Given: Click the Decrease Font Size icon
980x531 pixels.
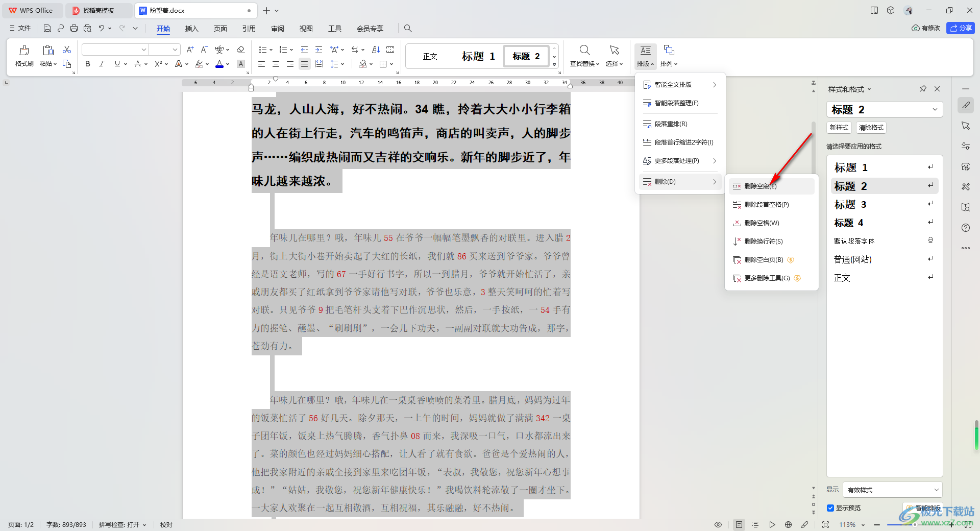Looking at the screenshot, I should (x=204, y=50).
